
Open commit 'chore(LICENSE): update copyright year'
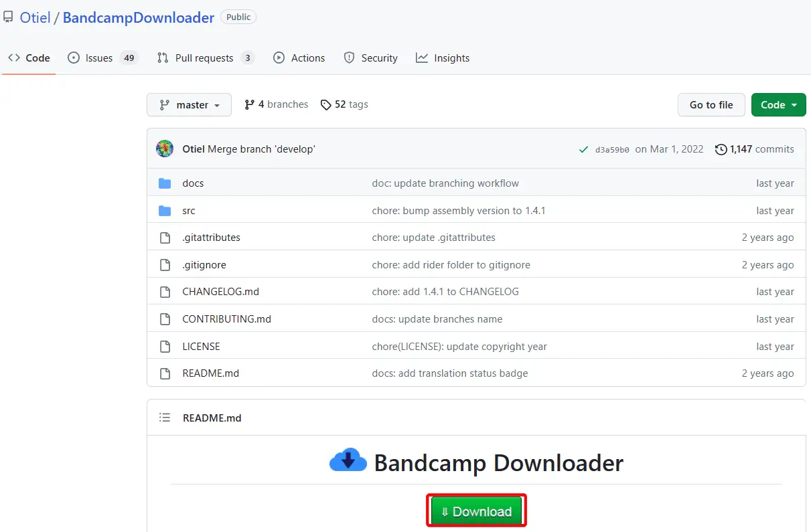click(459, 347)
